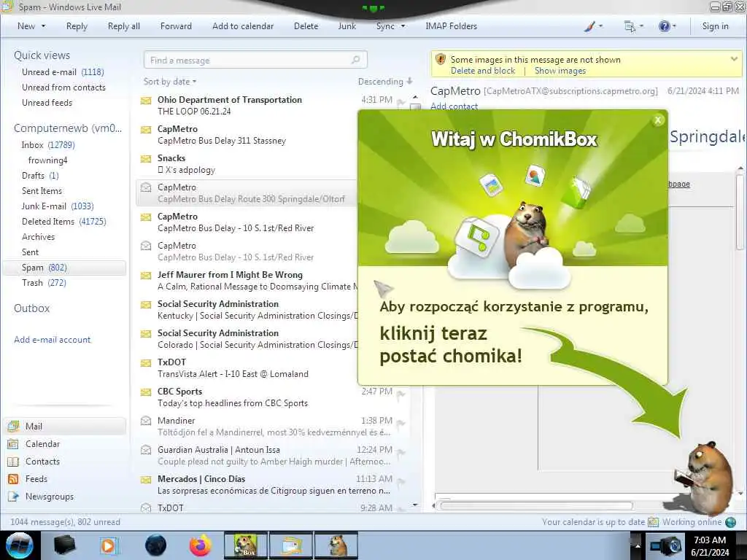Click the Working online status icon

tap(730, 522)
